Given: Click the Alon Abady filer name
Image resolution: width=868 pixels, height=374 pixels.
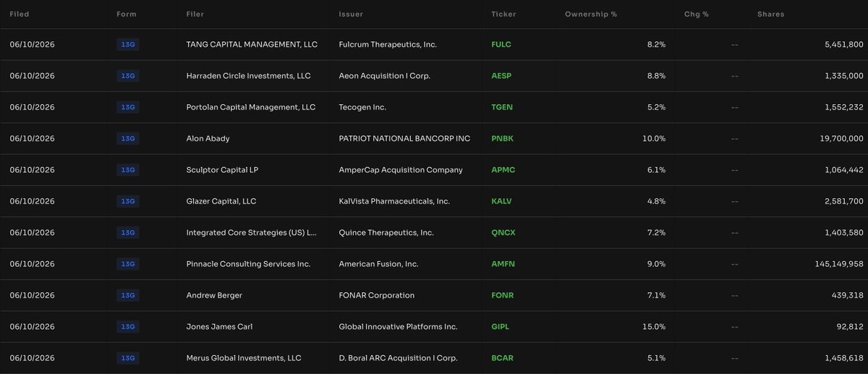Looking at the screenshot, I should tap(208, 139).
